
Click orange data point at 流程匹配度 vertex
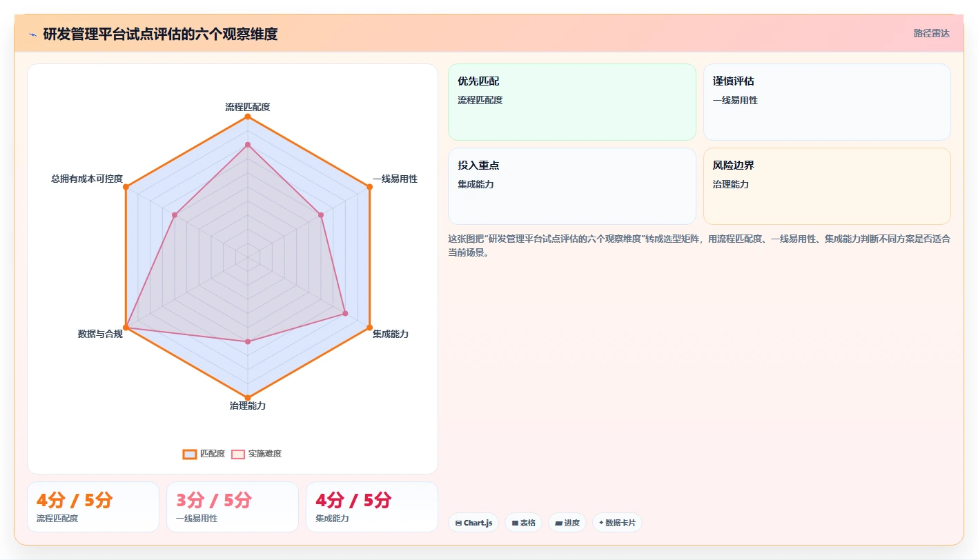(248, 117)
